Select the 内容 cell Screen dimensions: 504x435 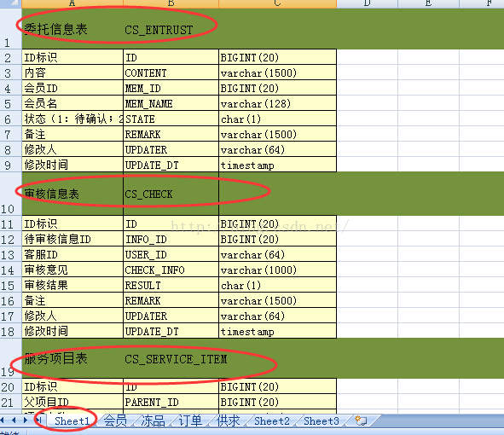point(72,72)
